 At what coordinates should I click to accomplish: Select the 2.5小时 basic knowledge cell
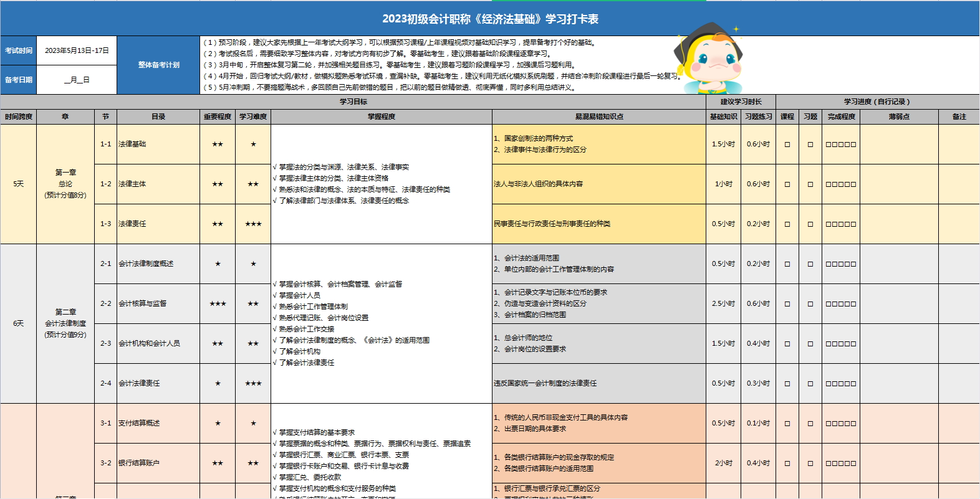pos(723,303)
